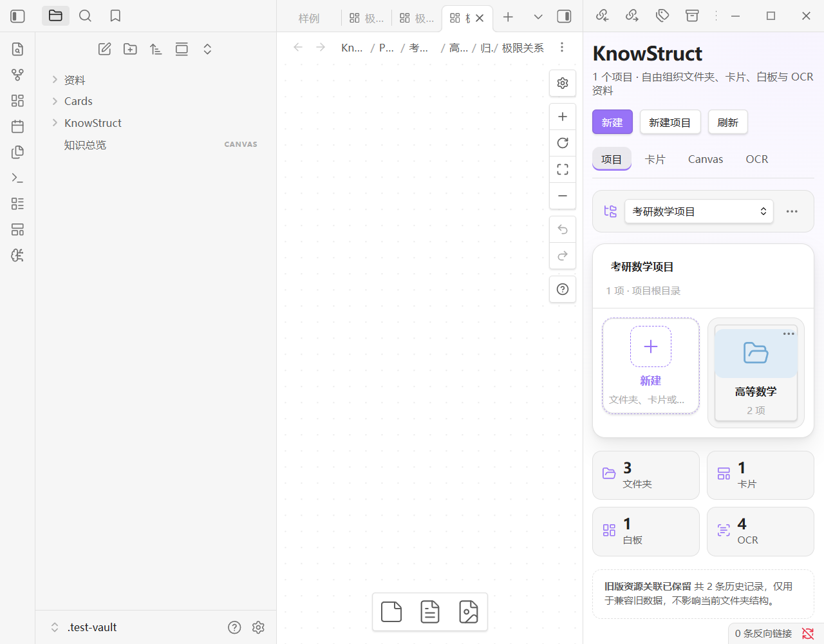824x644 pixels.
Task: Open daily note calendar icon
Action: (18, 126)
